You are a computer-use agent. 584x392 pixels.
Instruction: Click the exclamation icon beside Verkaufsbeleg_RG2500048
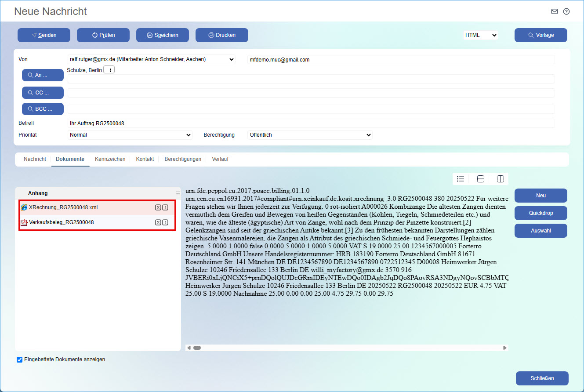(165, 222)
